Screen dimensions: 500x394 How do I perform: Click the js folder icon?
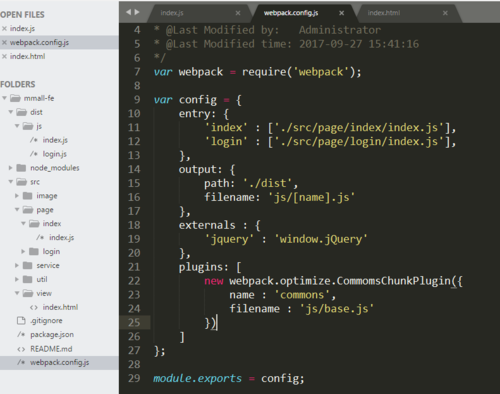tap(28, 126)
